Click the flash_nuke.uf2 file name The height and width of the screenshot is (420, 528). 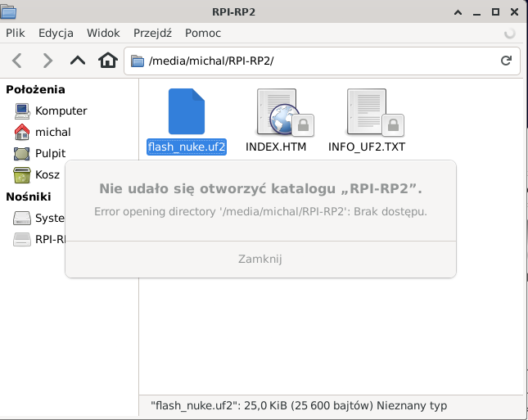[x=187, y=147]
